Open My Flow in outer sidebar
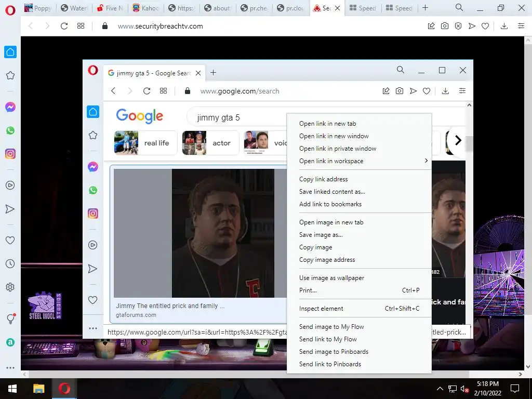The height and width of the screenshot is (399, 532). (x=10, y=209)
